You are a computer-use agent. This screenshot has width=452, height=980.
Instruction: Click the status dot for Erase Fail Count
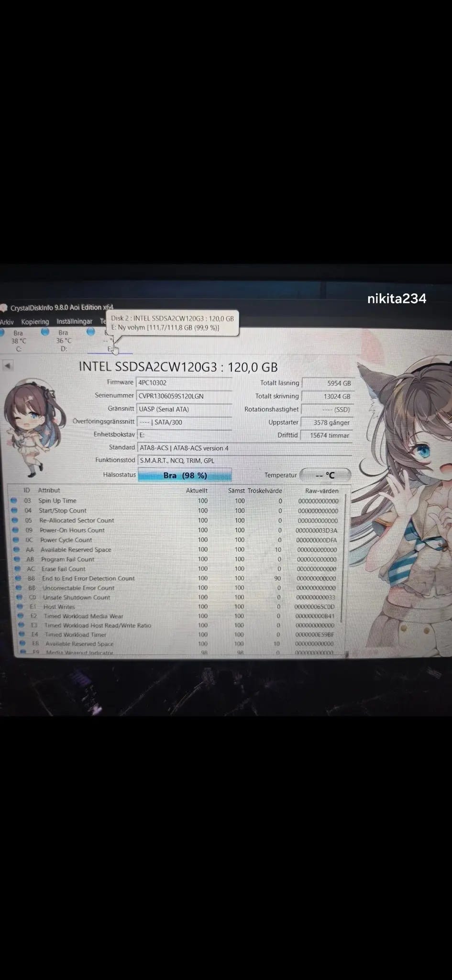(x=18, y=568)
